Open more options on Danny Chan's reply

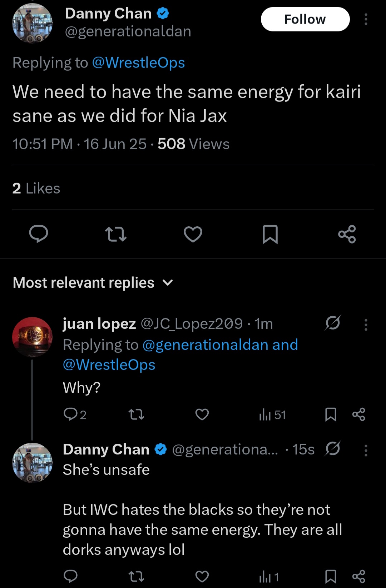[x=366, y=451]
